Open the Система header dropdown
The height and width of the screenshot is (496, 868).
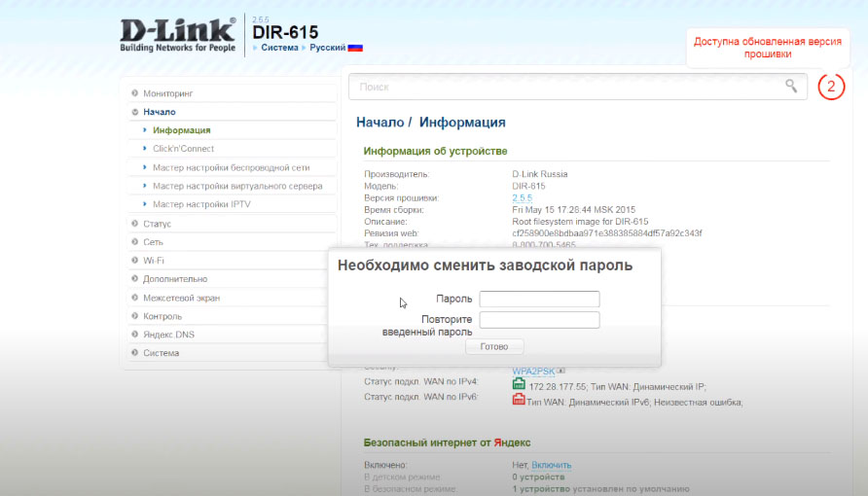click(x=279, y=48)
